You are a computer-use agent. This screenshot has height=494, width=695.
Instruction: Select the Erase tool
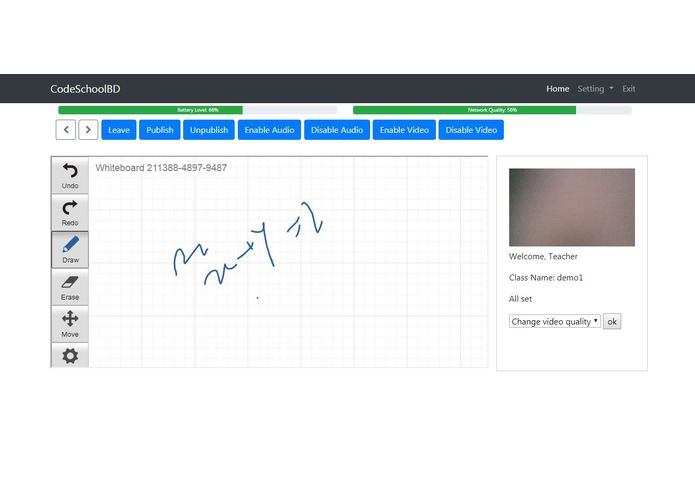[70, 287]
